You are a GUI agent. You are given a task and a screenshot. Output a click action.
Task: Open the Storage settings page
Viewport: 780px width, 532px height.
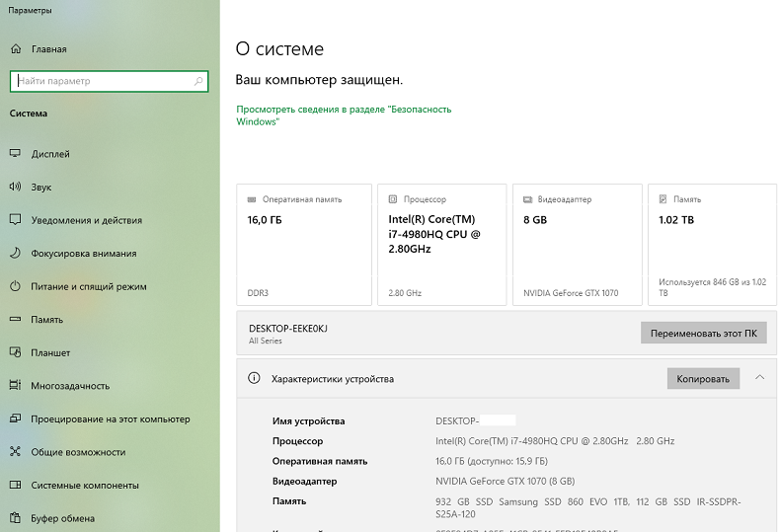(46, 320)
